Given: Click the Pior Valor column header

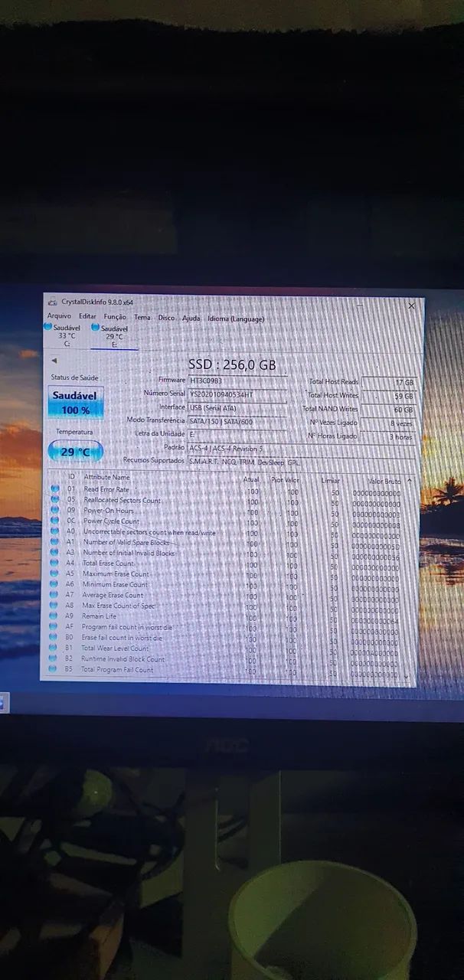Looking at the screenshot, I should (x=286, y=480).
